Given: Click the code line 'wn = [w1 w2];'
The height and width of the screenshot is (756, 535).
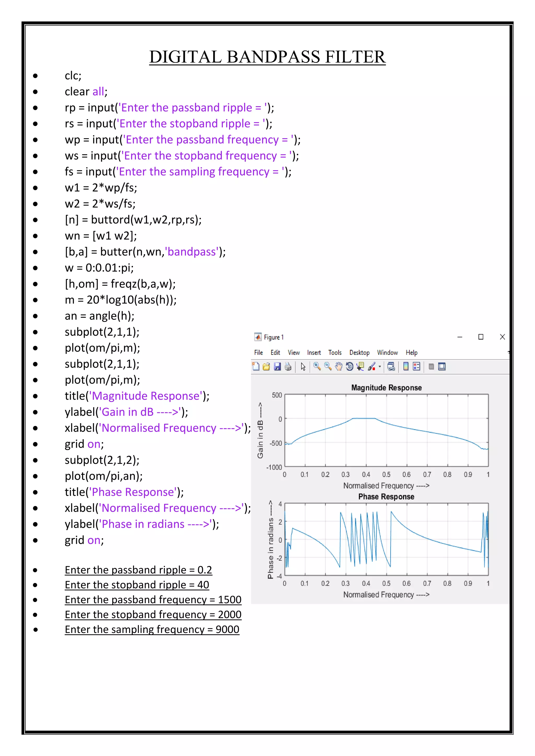Looking at the screenshot, I should pyautogui.click(x=101, y=236).
